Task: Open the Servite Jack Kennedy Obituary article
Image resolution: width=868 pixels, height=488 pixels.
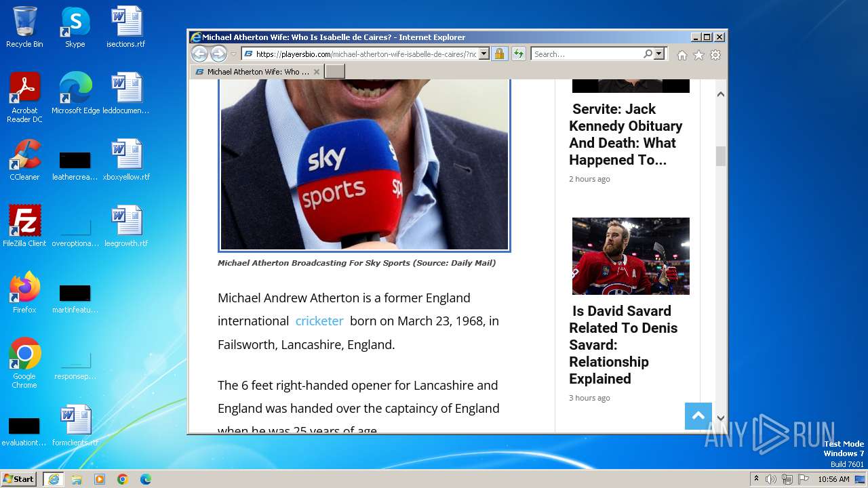Action: click(625, 134)
